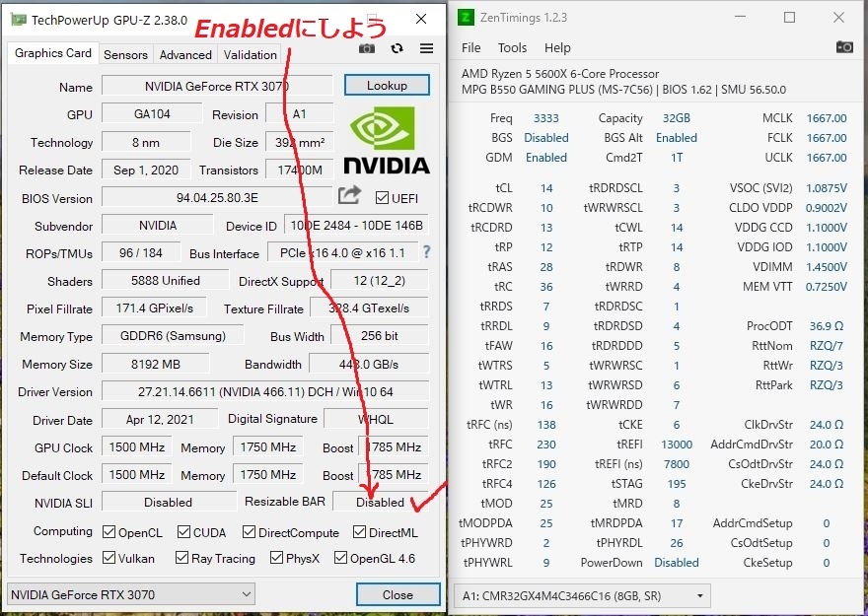Toggle the Ray Tracing checkbox
Viewport: 868px width, 616px height.
click(x=181, y=558)
